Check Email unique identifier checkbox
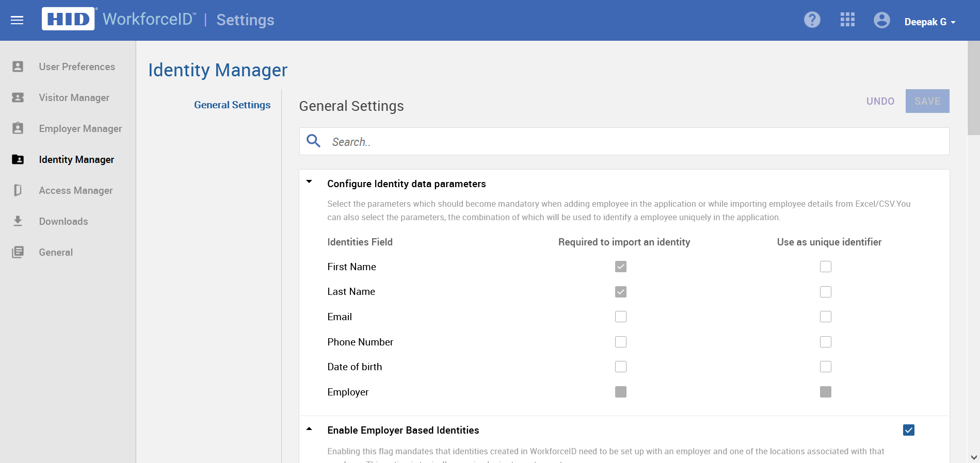 [x=826, y=317]
